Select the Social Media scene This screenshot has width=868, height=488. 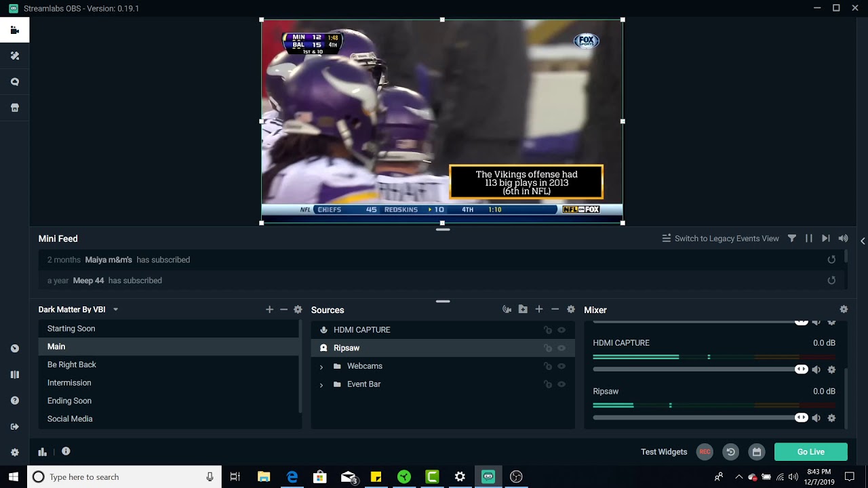point(168,419)
